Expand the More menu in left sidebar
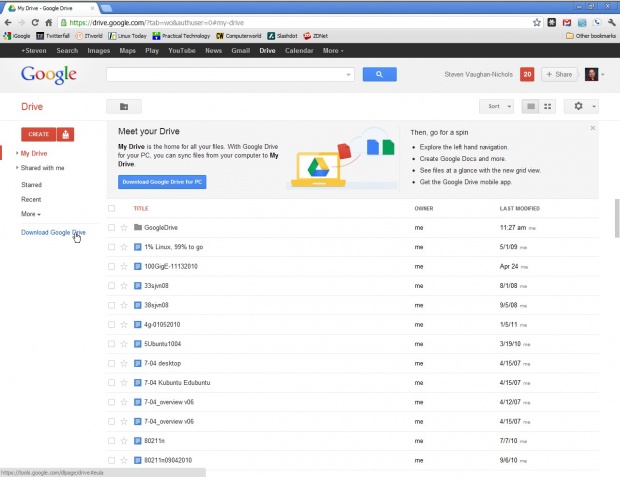Viewport: 620px width, 477px height. [x=31, y=214]
